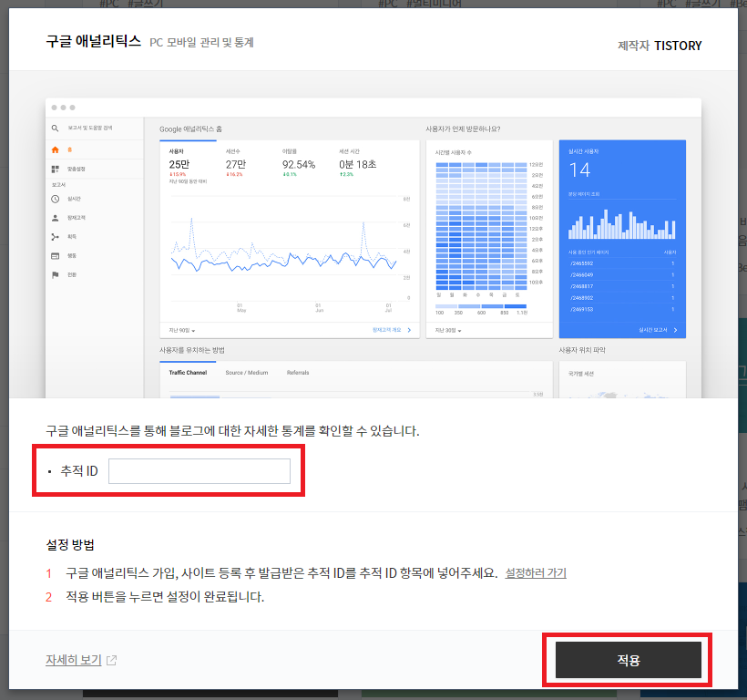Image resolution: width=747 pixels, height=700 pixels.
Task: Click step 2 text 적용 버튼을 누르면
Action: pyautogui.click(x=115, y=597)
